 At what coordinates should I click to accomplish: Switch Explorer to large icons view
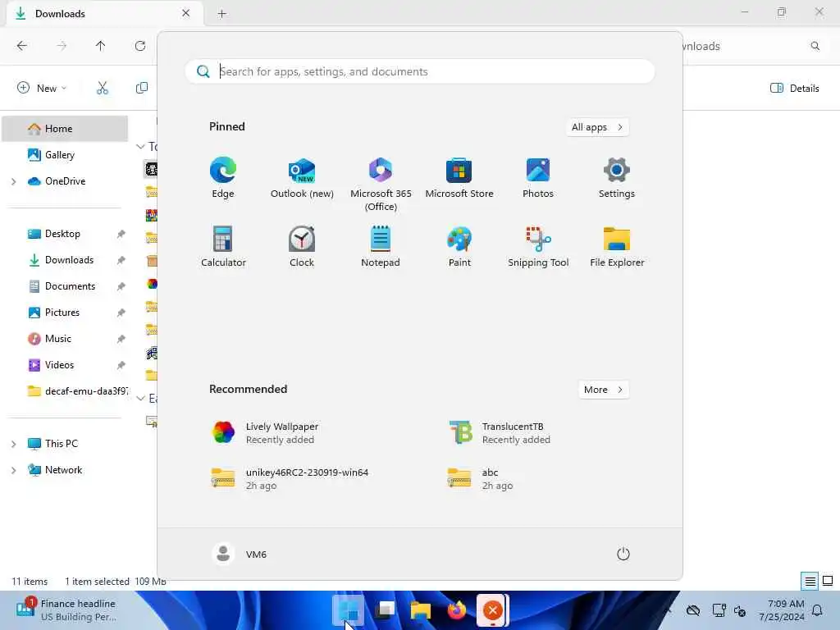(828, 581)
